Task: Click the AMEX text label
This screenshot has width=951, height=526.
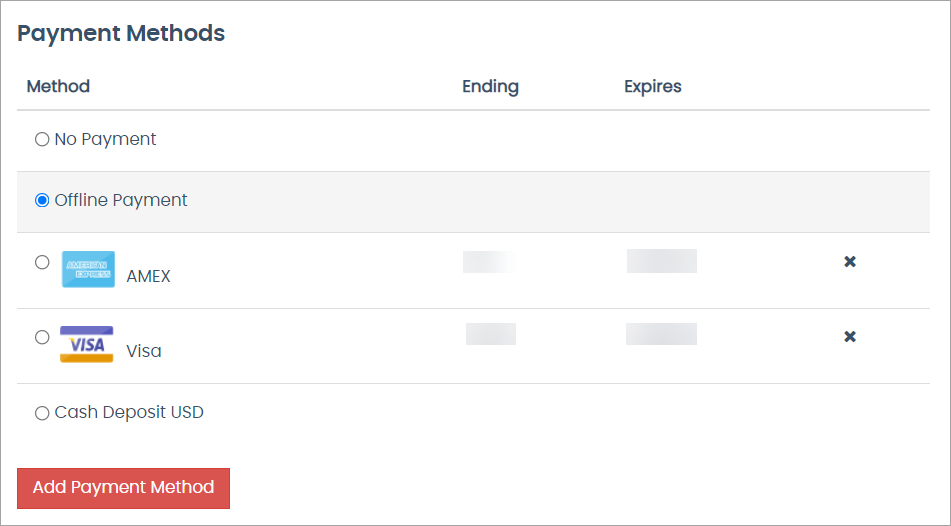Action: (148, 276)
